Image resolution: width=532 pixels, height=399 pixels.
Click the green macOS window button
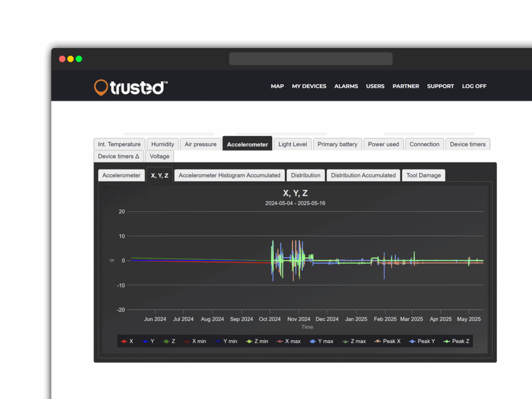[x=79, y=59]
